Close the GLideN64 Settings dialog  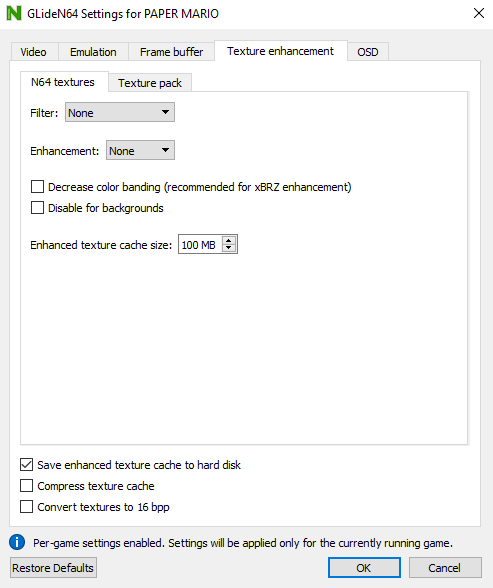click(479, 13)
